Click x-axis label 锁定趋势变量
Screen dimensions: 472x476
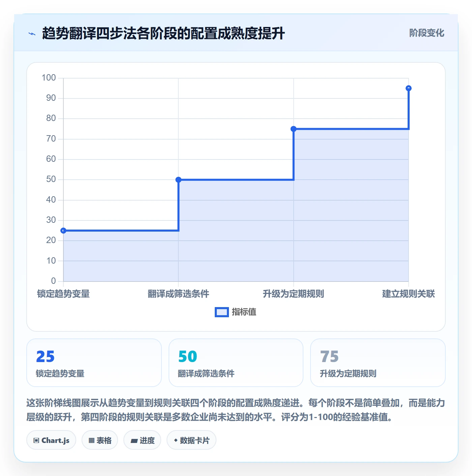click(63, 294)
